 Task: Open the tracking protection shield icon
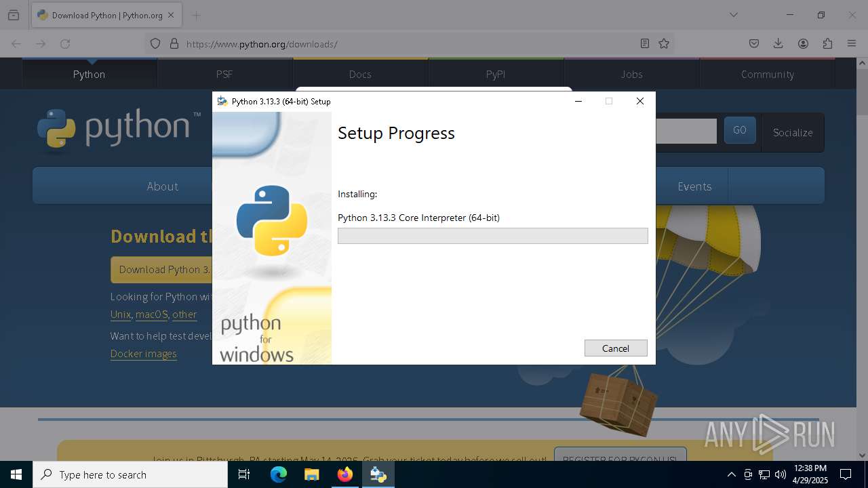coord(155,43)
